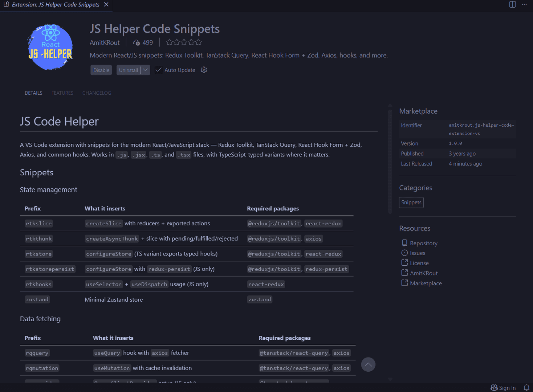Click the License external-link icon
Screen dimensions: 533x392
tap(404, 262)
